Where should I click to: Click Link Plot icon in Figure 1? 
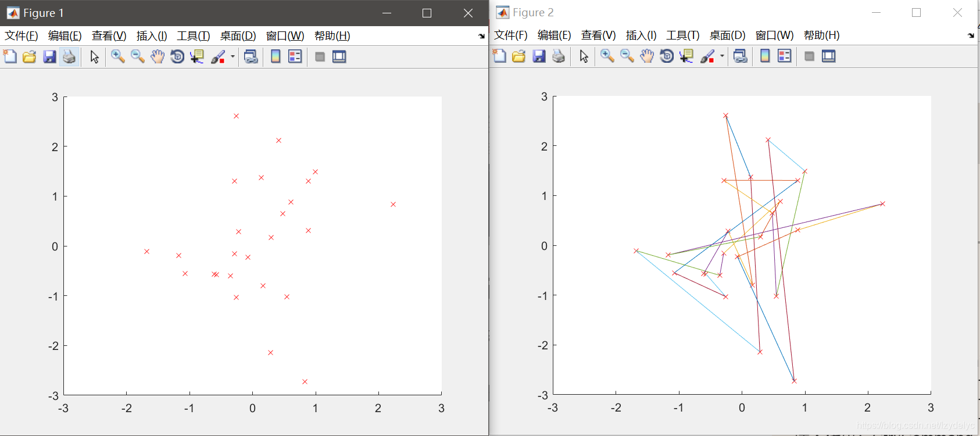click(251, 56)
